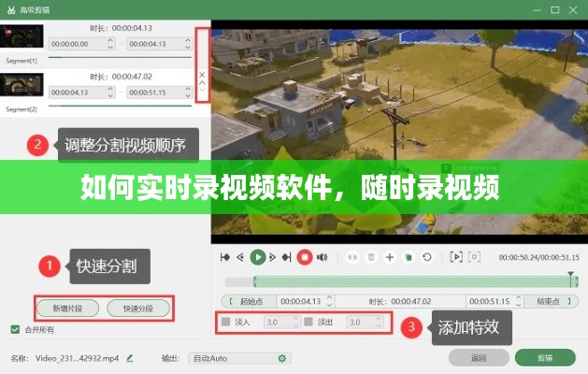Viewport: 588px width, 374px height.
Task: Click the plus icon to add segment
Action: [x=389, y=256]
